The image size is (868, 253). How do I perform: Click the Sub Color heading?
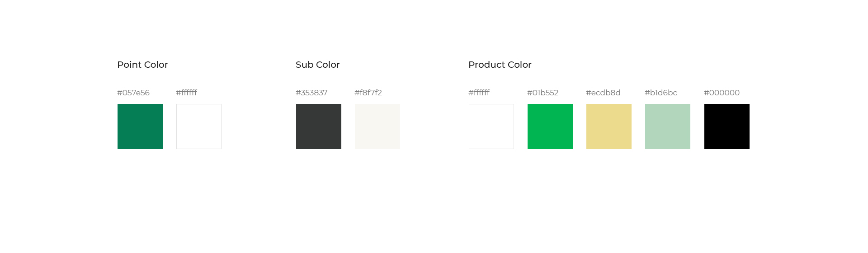pyautogui.click(x=318, y=65)
